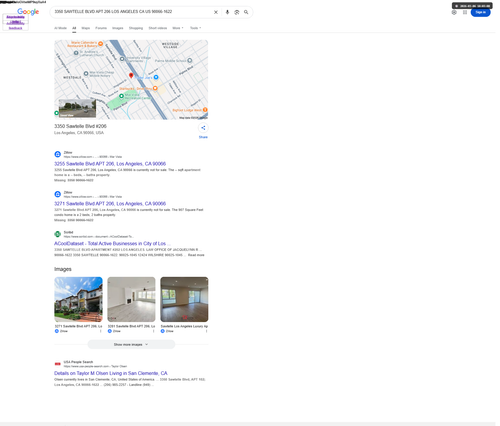Start voice search with the microphone icon
The height and width of the screenshot is (426, 500).
tap(227, 12)
